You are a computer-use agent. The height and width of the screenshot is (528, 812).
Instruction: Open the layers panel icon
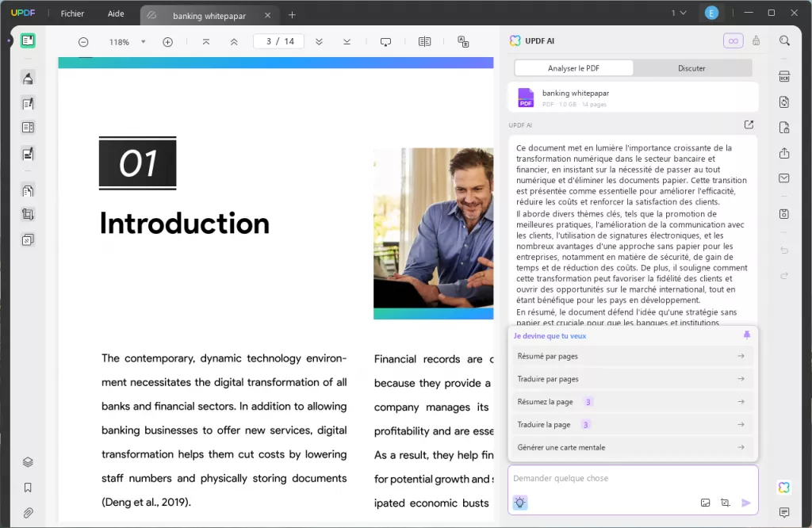[x=28, y=462]
